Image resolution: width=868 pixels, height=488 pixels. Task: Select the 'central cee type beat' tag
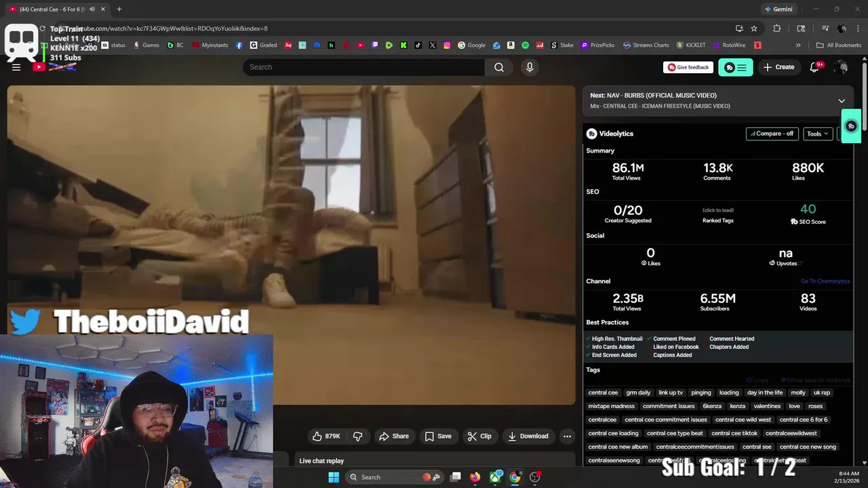pyautogui.click(x=675, y=433)
